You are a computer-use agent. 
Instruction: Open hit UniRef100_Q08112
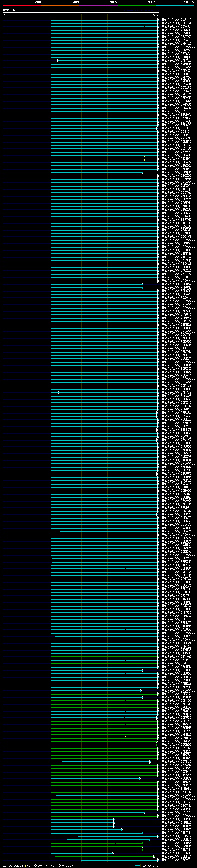[x=177, y=20]
